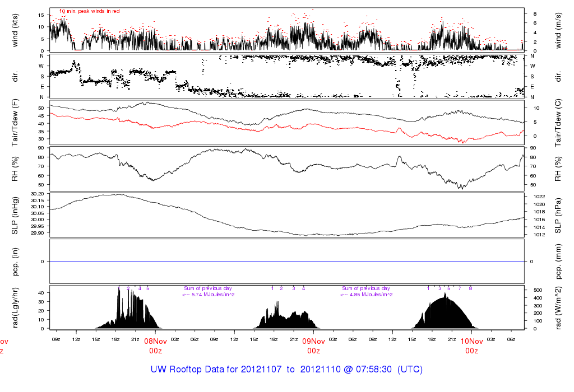This screenshot has width=574, height=392.
Task: Click the "wind (m/s)" axis label
Action: pyautogui.click(x=558, y=30)
